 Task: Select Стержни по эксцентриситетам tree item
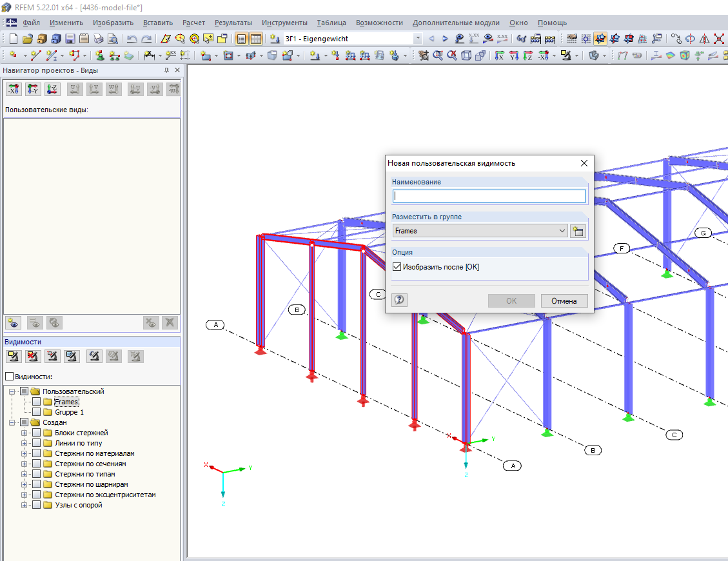[x=105, y=495]
